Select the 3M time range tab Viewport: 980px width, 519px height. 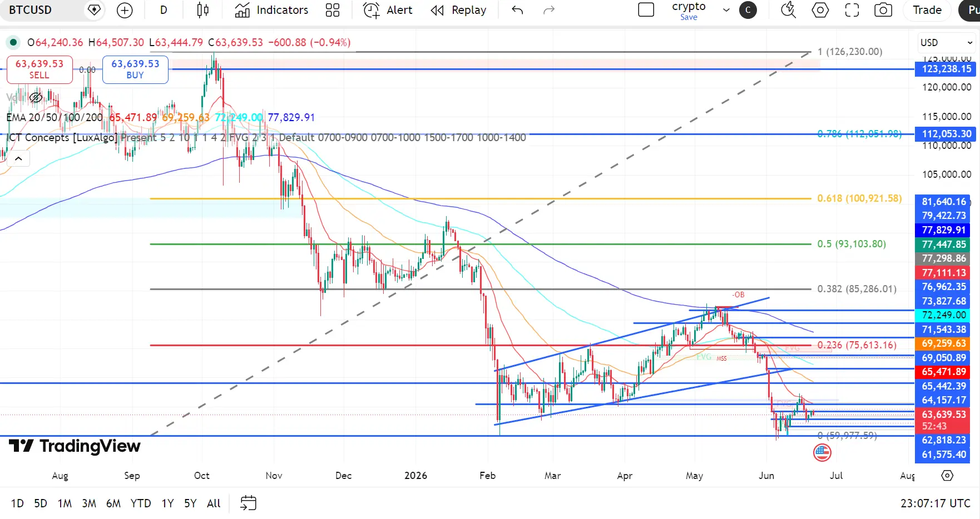tap(89, 503)
